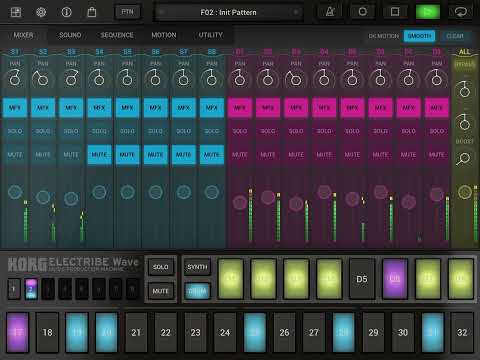Disable the SMOOTH motion option
This screenshot has width=480, height=360.
point(419,36)
